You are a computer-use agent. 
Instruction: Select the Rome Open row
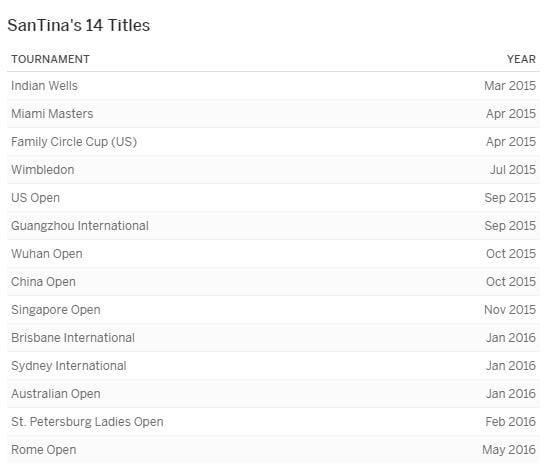point(273,450)
